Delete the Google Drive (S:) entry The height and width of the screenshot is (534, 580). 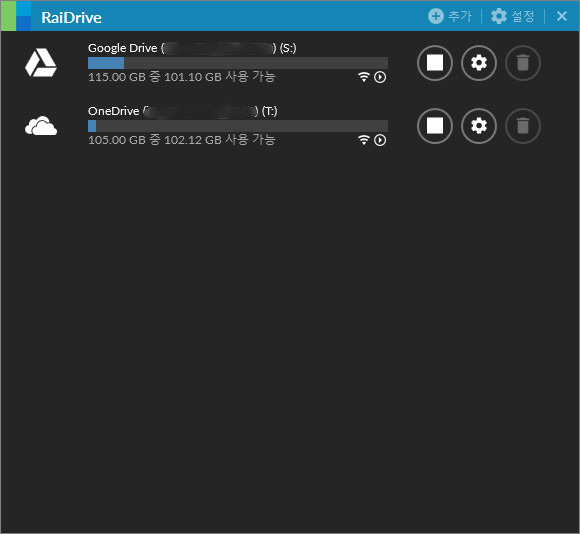coord(523,63)
